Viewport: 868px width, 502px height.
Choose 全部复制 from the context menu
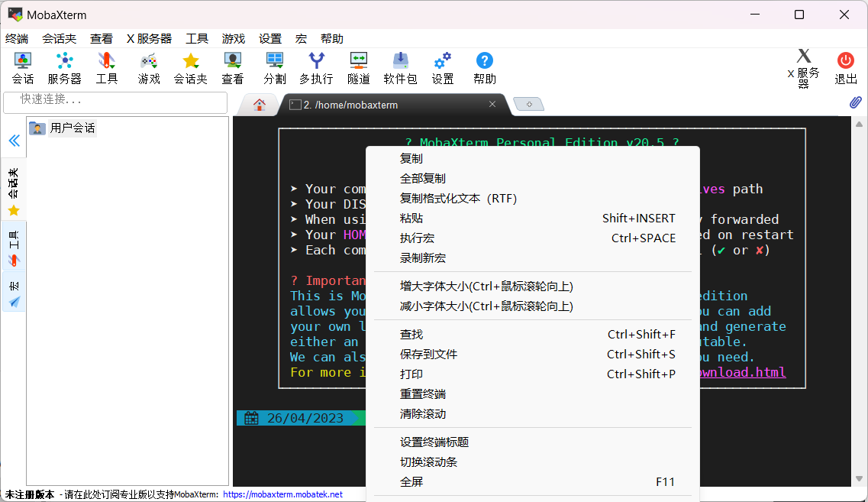(x=533, y=179)
